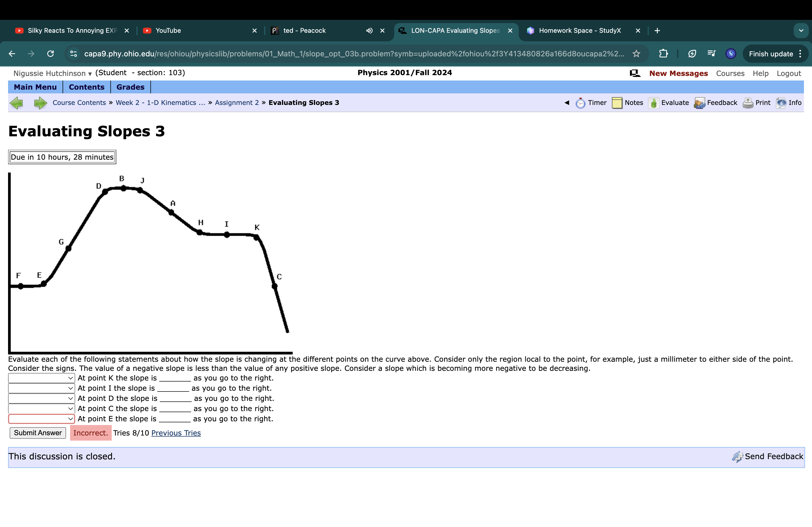The width and height of the screenshot is (812, 527).
Task: Open the Contents menu
Action: (x=87, y=87)
